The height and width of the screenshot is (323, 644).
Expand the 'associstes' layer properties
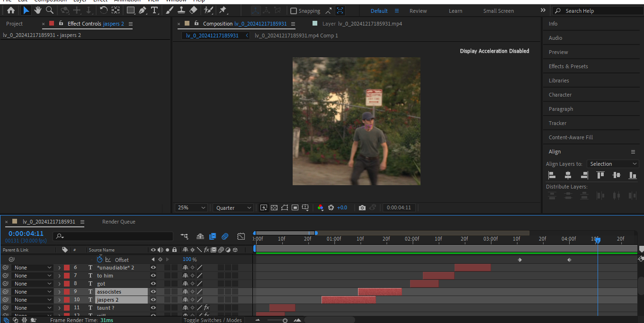tap(59, 292)
